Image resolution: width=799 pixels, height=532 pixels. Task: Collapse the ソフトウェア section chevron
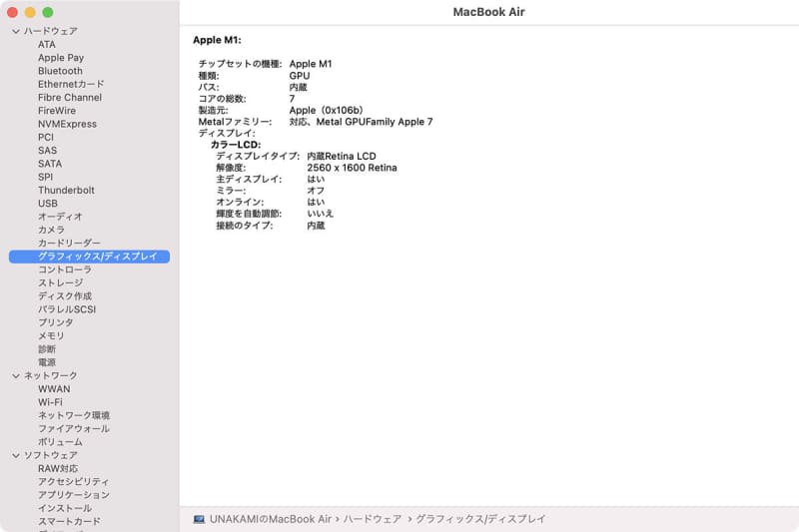click(16, 455)
